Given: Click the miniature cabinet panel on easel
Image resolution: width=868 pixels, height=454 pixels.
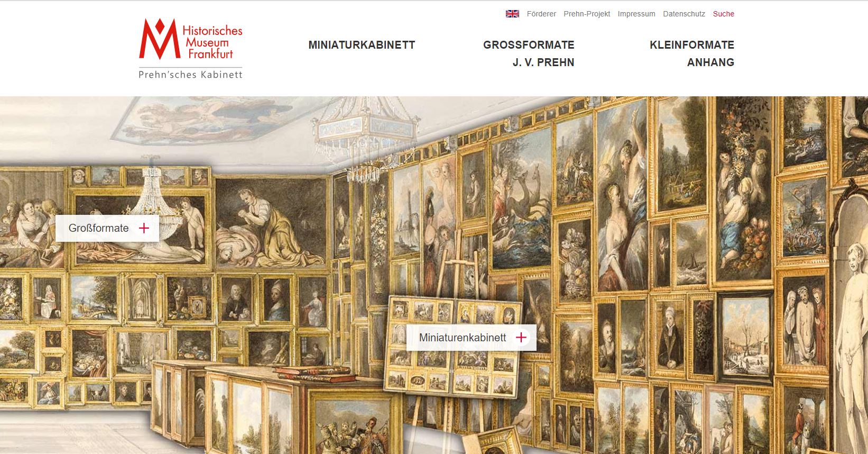Looking at the screenshot, I should coord(453,348).
